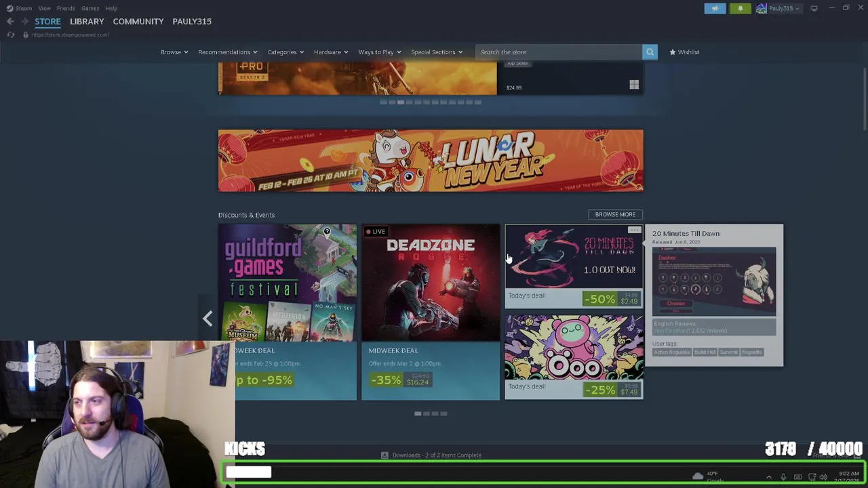
Task: Click 20 Minutes Till Dawn popup screenshot
Action: point(714,282)
